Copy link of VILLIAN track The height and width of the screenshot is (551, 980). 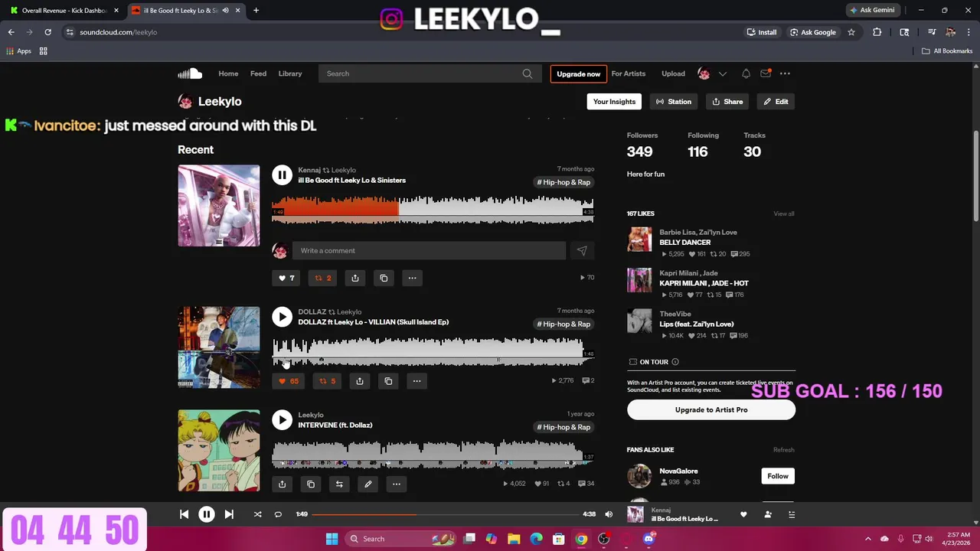388,381
